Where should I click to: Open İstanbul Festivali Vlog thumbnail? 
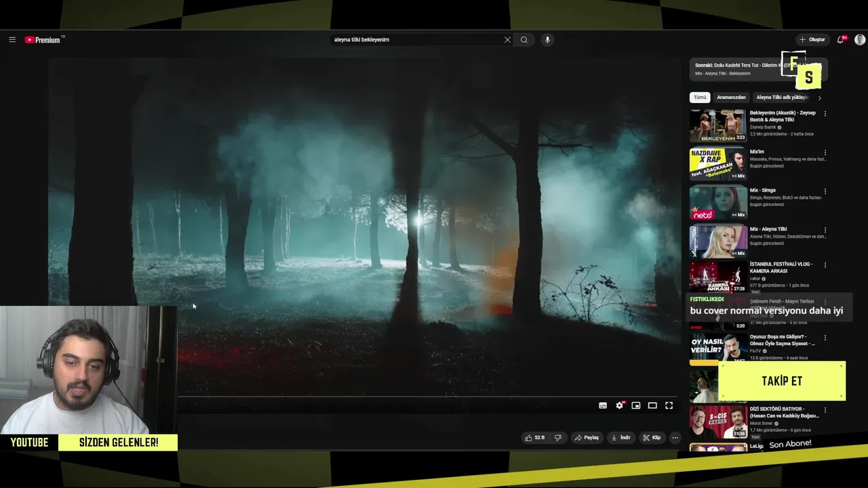click(x=717, y=277)
